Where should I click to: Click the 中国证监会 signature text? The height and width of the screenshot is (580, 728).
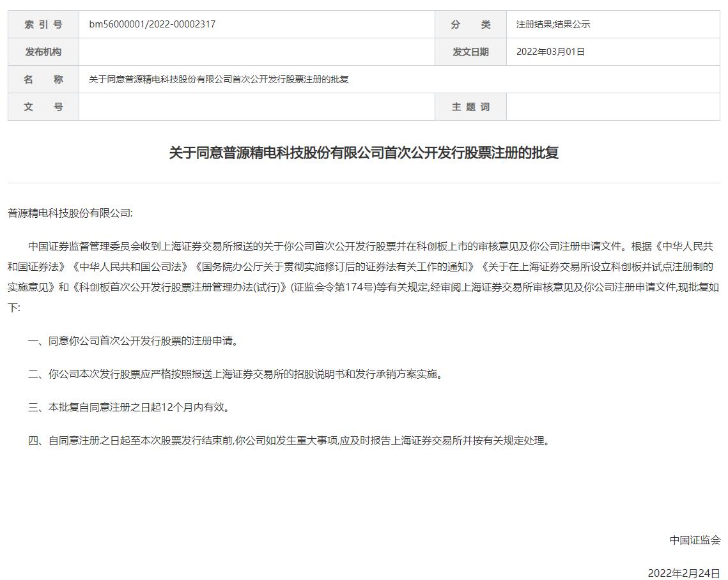(x=695, y=540)
